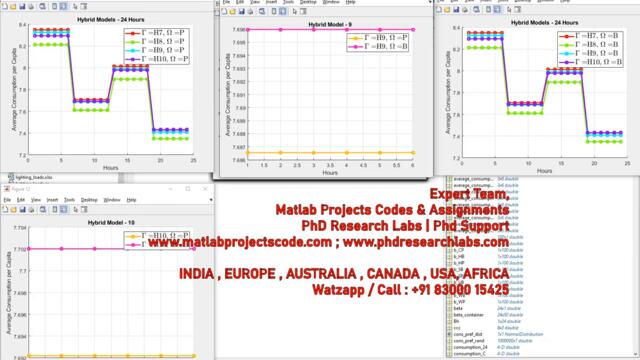Screen dimensions: 640x360
Task: Click Save icon in Hybrid Model 9 window
Action: pos(241,11)
